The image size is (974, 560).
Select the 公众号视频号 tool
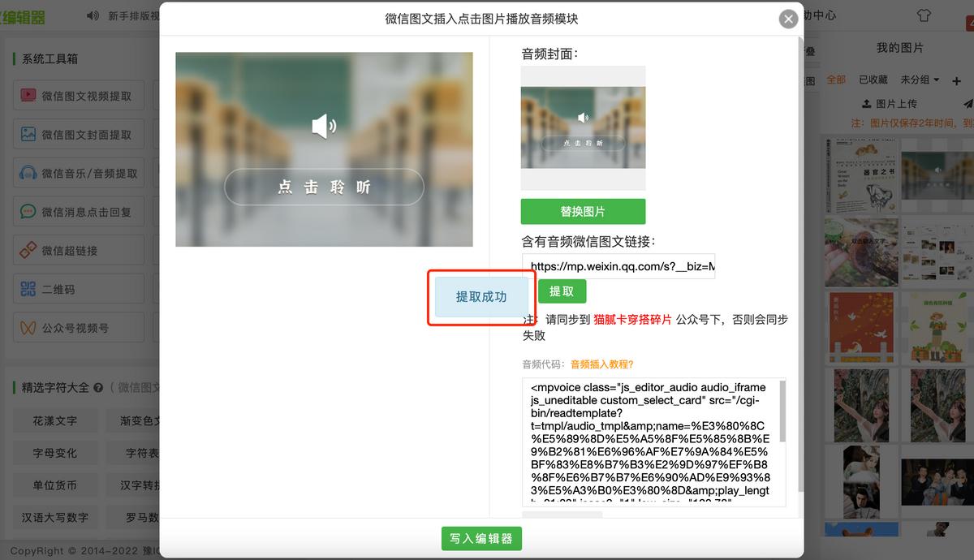coord(78,327)
